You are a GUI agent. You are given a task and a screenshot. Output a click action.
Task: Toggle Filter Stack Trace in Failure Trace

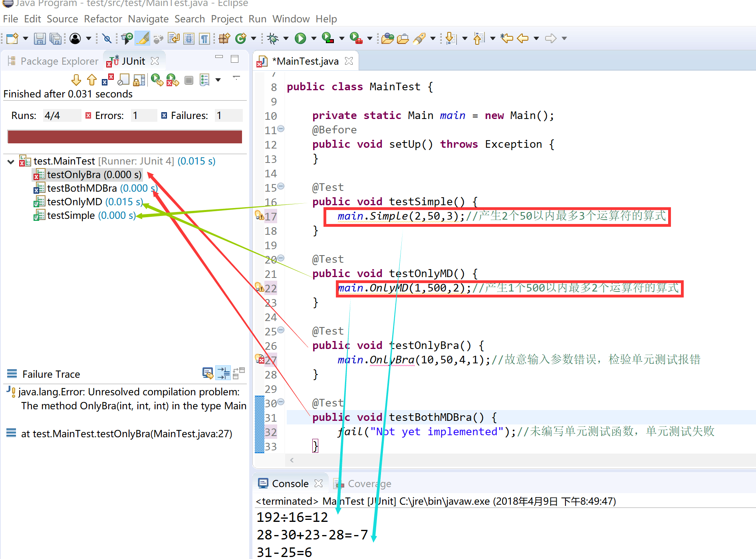pyautogui.click(x=223, y=373)
